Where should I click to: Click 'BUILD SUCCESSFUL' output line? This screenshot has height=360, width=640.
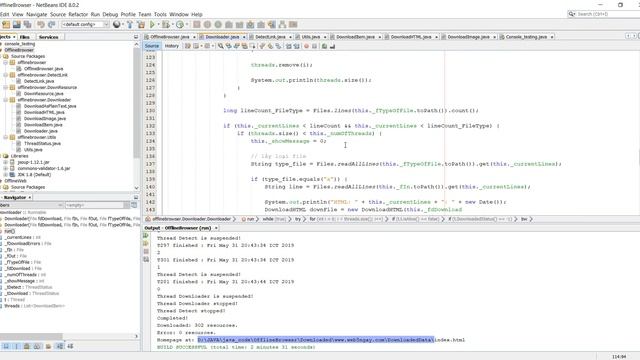tap(236, 347)
